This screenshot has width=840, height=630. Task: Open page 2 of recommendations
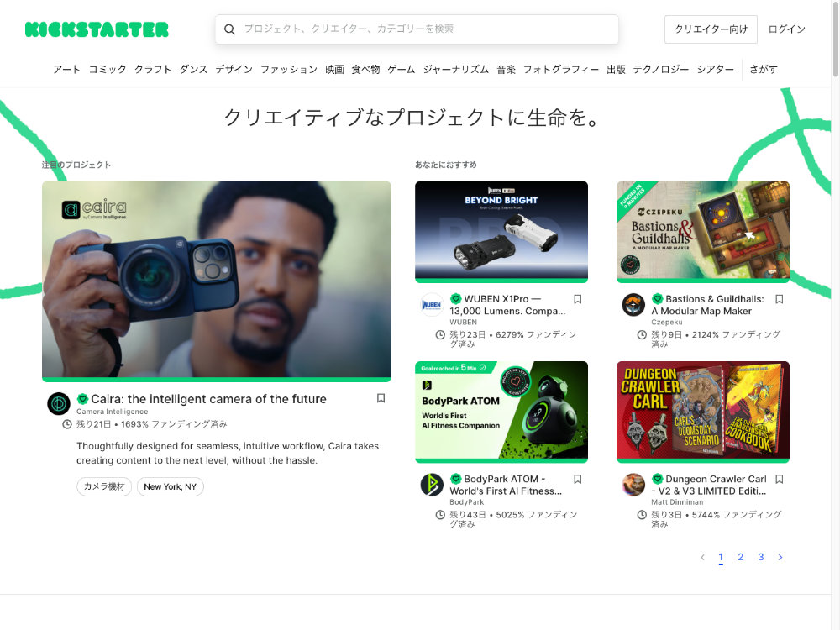pos(740,557)
